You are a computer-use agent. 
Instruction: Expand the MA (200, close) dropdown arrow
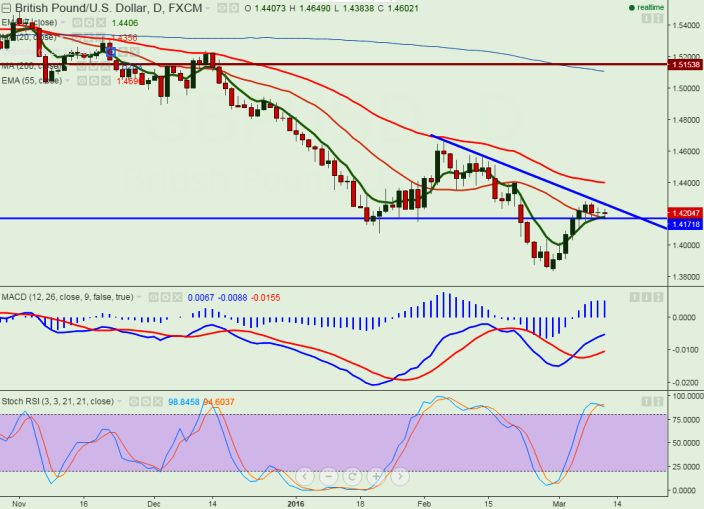tap(67, 66)
